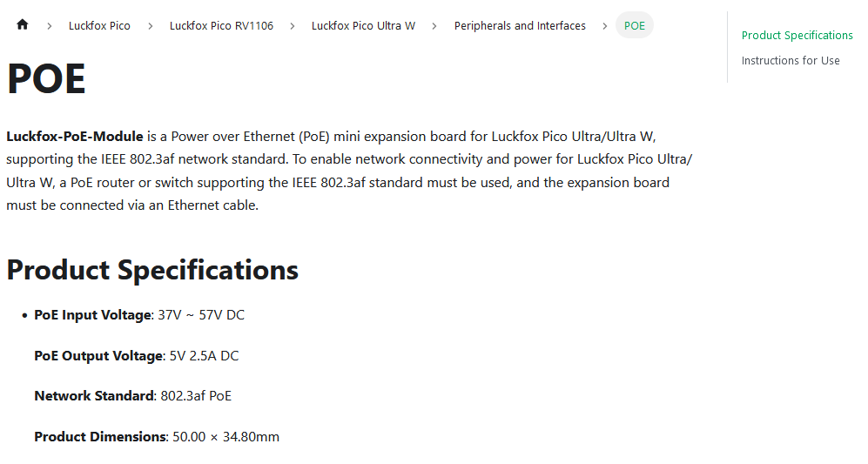Click the Network Standard label
This screenshot has height=464, width=868.
coord(94,396)
